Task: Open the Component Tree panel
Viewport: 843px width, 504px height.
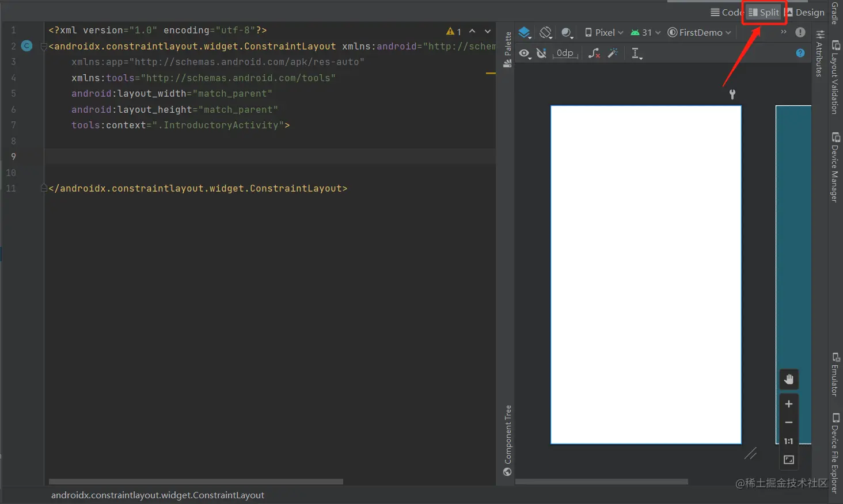Action: [507, 441]
